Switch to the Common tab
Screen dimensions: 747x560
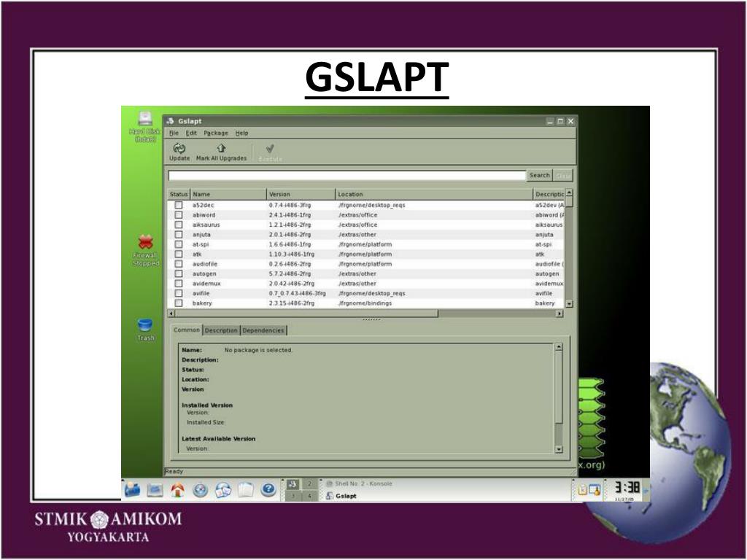pos(186,330)
